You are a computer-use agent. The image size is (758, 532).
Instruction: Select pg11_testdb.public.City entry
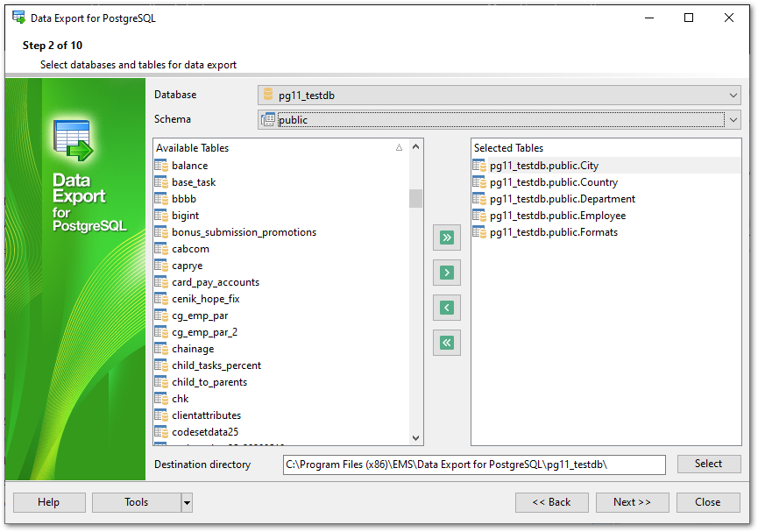pos(544,166)
